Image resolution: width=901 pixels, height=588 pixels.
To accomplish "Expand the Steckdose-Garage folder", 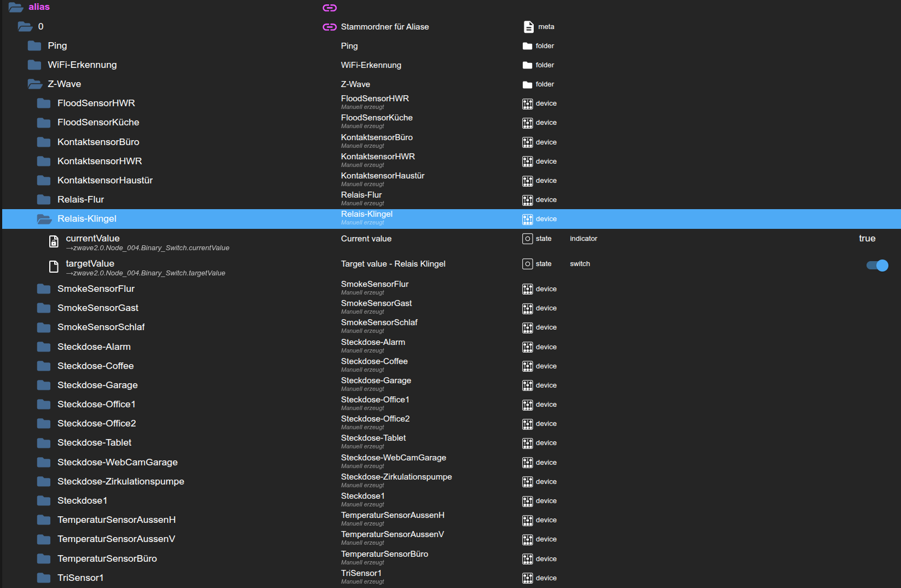I will click(x=44, y=385).
